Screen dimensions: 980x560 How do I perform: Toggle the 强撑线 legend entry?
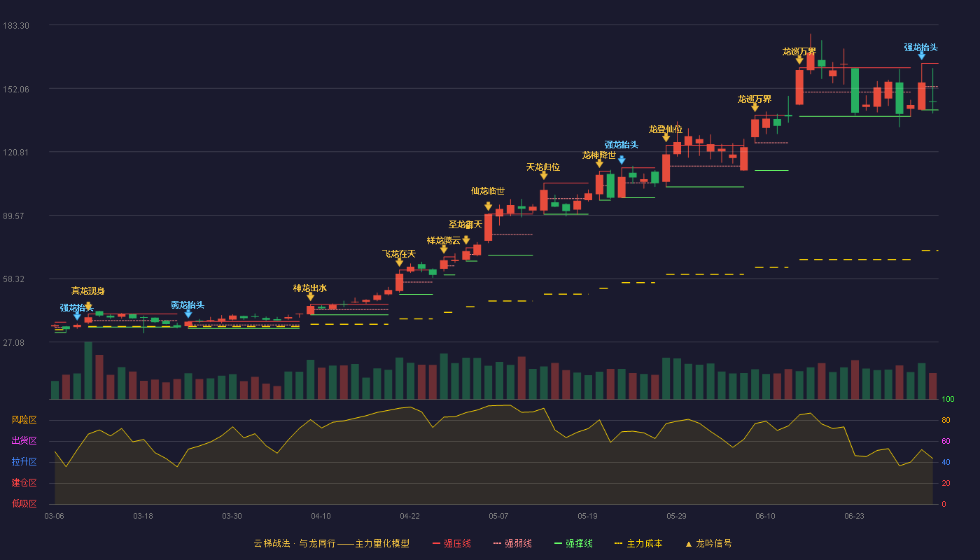(x=573, y=543)
